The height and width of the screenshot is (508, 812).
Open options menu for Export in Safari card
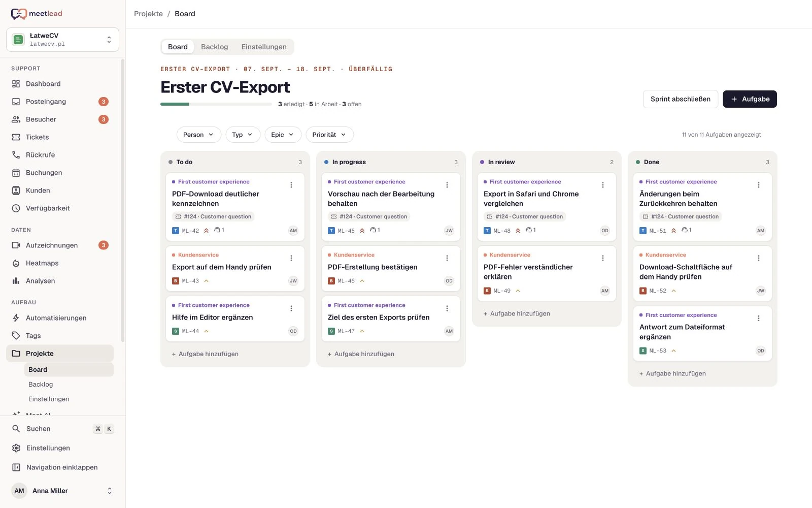click(x=603, y=185)
